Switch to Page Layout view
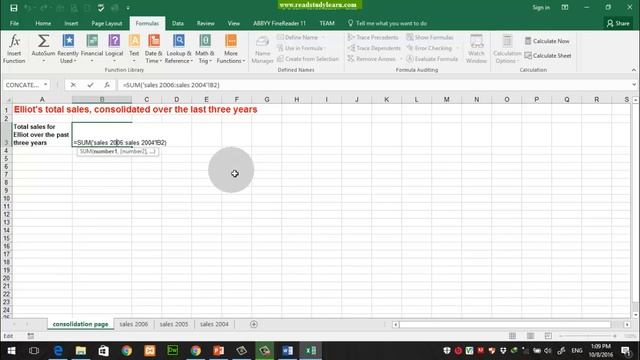This screenshot has width=640, height=360. click(530, 336)
